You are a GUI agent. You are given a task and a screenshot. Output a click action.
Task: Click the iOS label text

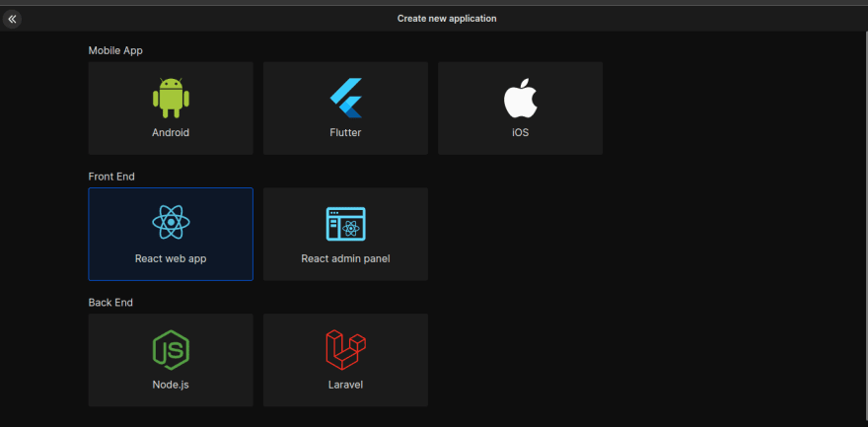tap(521, 133)
